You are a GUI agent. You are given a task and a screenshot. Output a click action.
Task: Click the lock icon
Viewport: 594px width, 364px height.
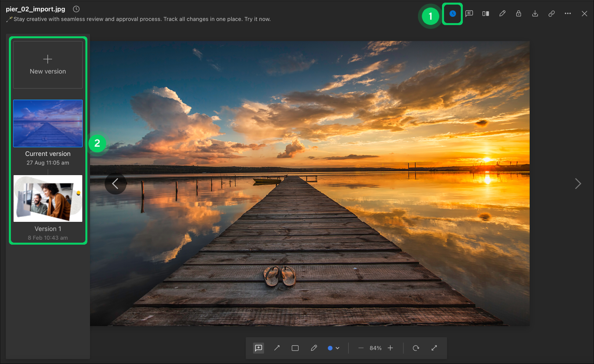519,14
